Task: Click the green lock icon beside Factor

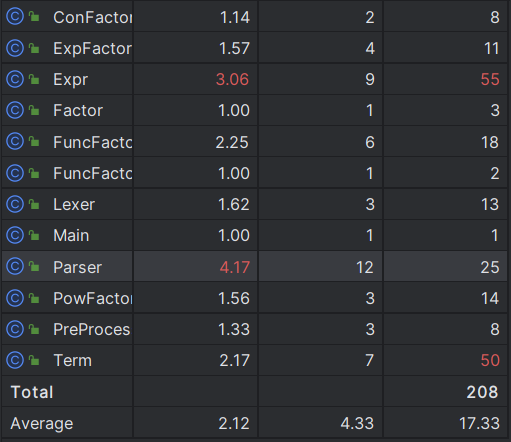Action: (34, 110)
